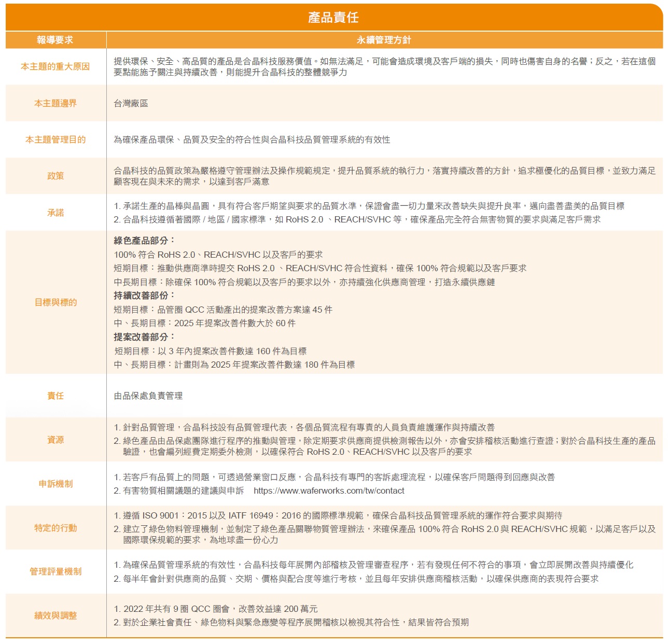This screenshot has height=644, width=670.
Task: Click the line about 每半年 supplier 考核
Action: click(x=356, y=579)
